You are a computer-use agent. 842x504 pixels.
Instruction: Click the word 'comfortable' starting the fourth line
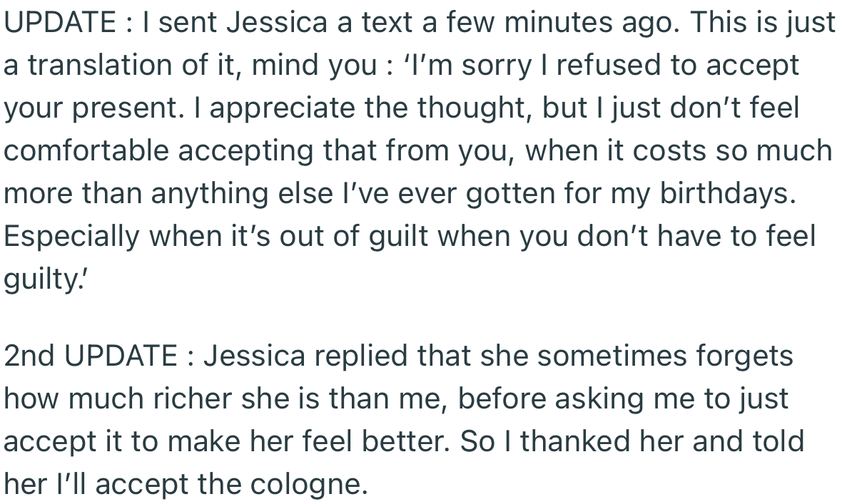click(86, 151)
